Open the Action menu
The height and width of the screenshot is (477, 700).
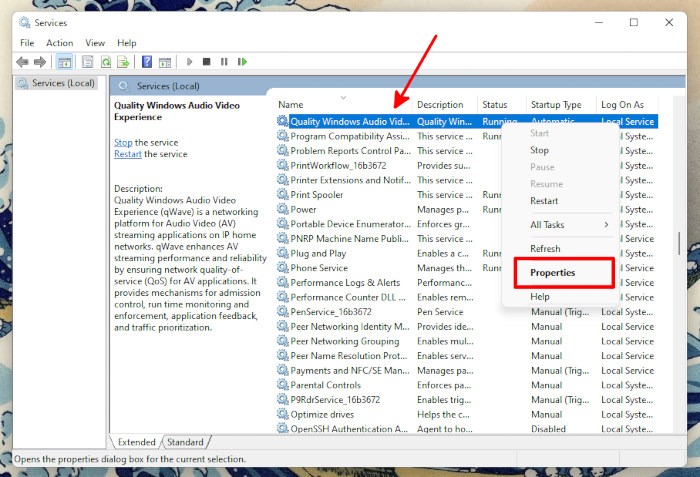click(59, 43)
